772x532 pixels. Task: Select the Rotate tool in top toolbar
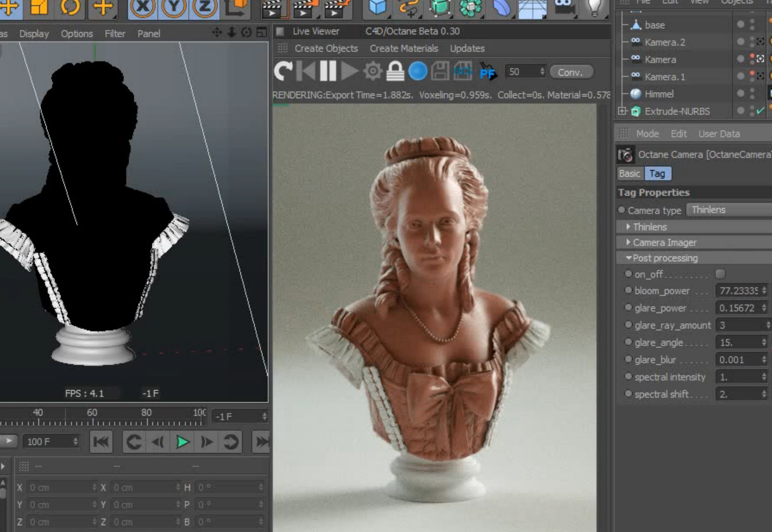pos(70,7)
